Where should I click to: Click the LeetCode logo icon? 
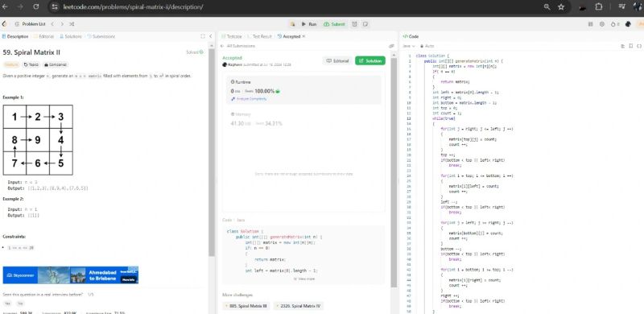5,24
